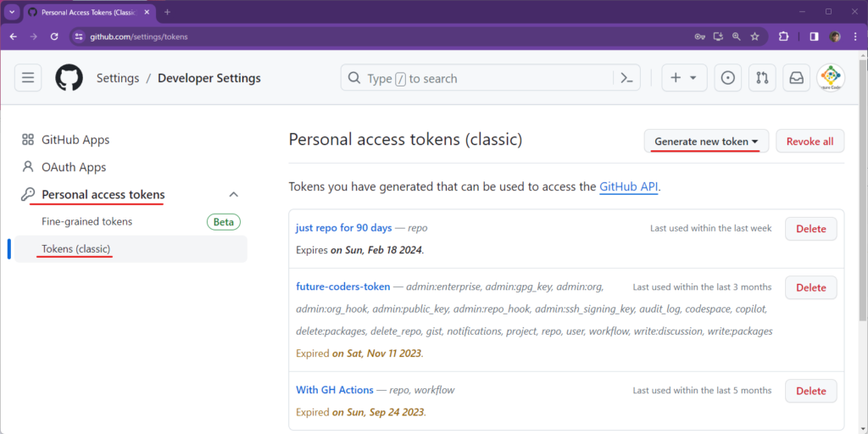
Task: Click 'Last used within the last week' text
Action: [711, 228]
